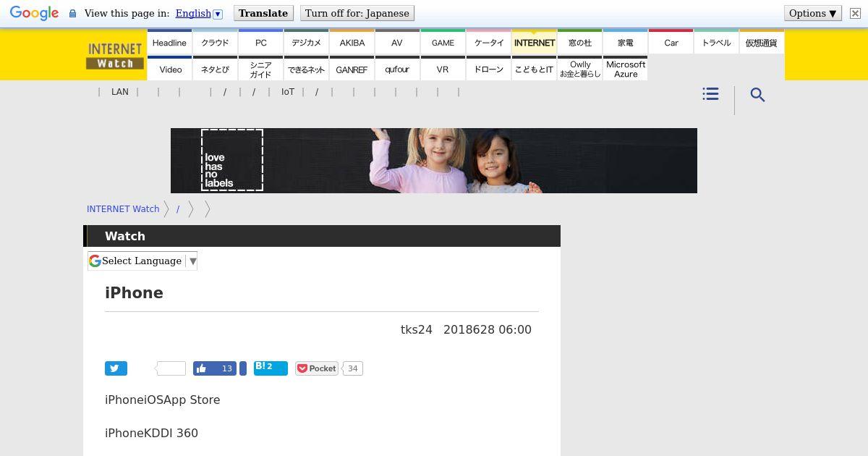This screenshot has width=868, height=456.
Task: Open the GANREF tab
Action: (352, 69)
